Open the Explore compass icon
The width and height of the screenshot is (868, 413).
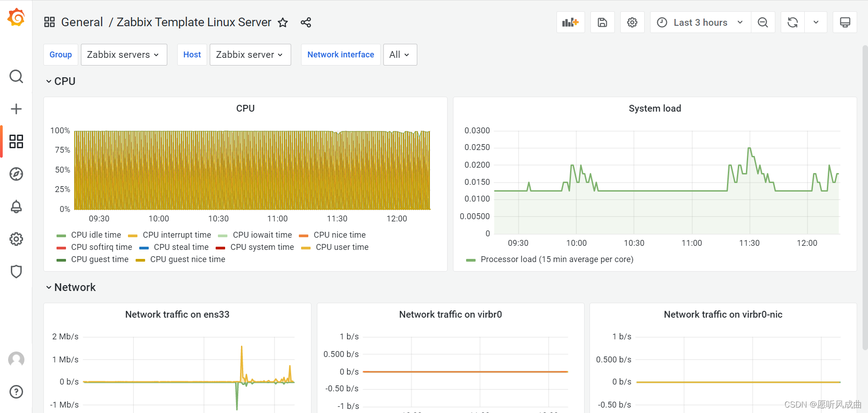pyautogui.click(x=16, y=174)
